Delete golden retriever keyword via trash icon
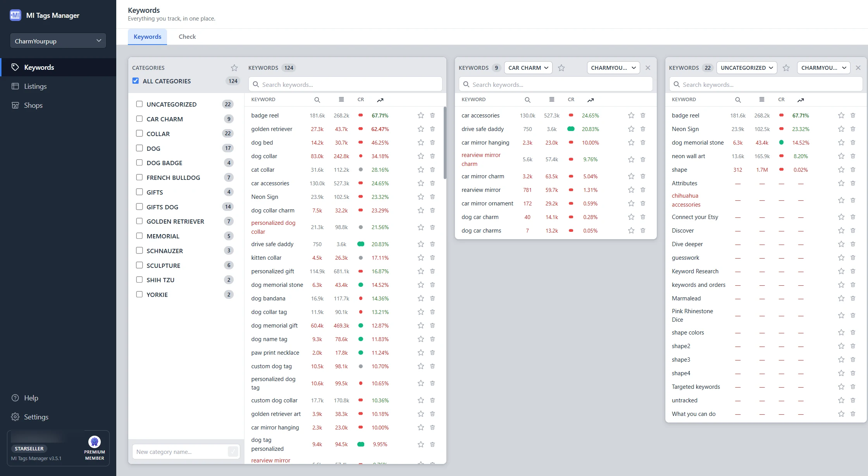Screen dimensions: 868x476 (432, 129)
